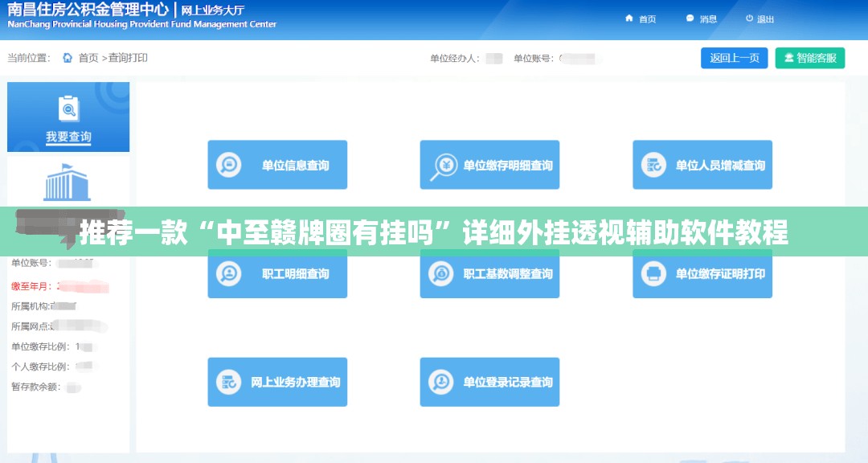Click the house icon in breadcrumb
The width and height of the screenshot is (868, 463).
pos(68,58)
